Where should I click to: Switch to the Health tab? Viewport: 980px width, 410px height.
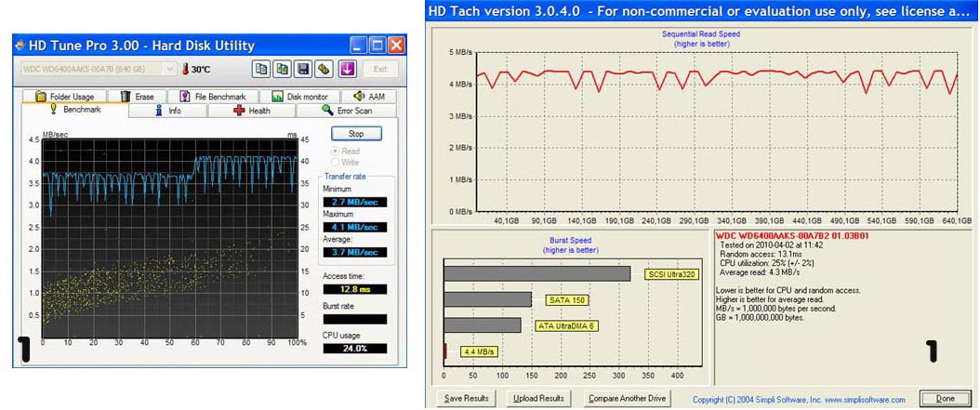click(x=252, y=111)
